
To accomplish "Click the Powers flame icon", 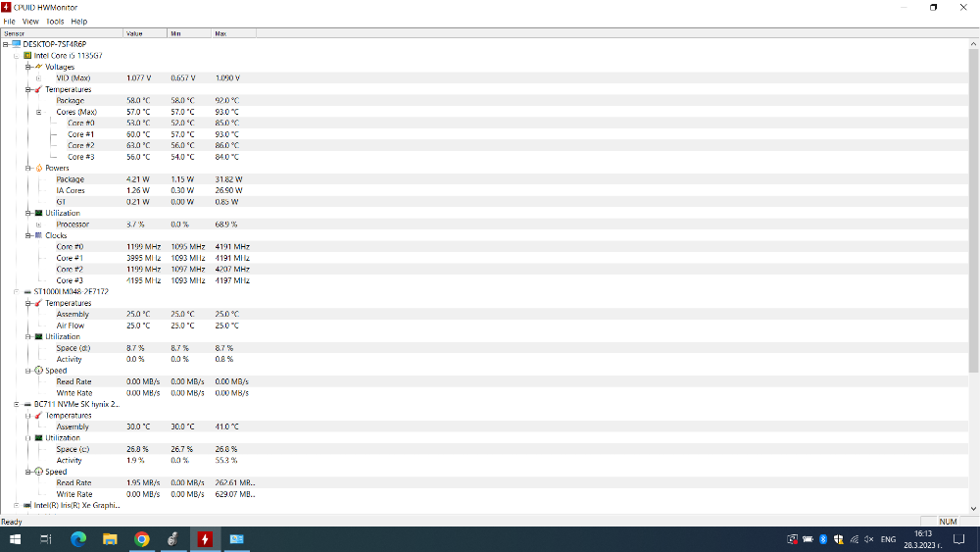I will click(x=39, y=169).
